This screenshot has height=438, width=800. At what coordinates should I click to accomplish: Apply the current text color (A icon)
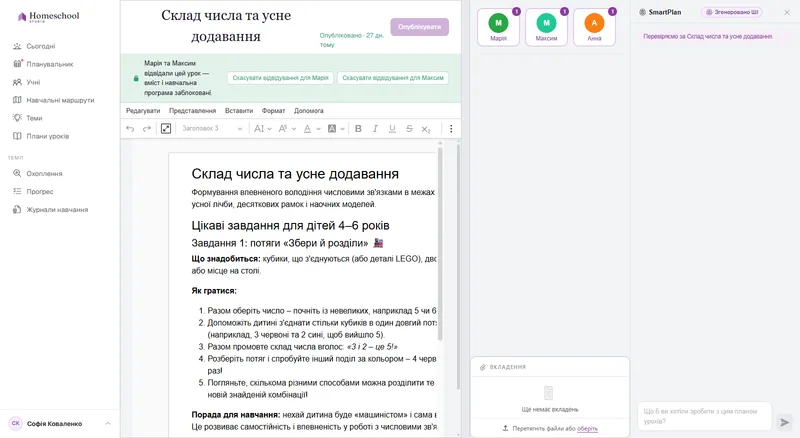pos(307,129)
